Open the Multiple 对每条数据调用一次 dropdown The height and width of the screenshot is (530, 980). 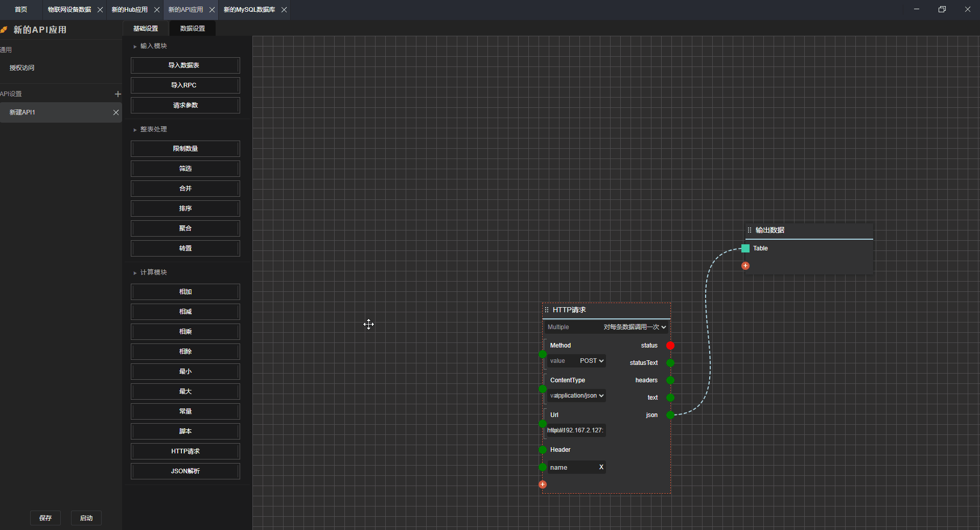pyautogui.click(x=634, y=327)
